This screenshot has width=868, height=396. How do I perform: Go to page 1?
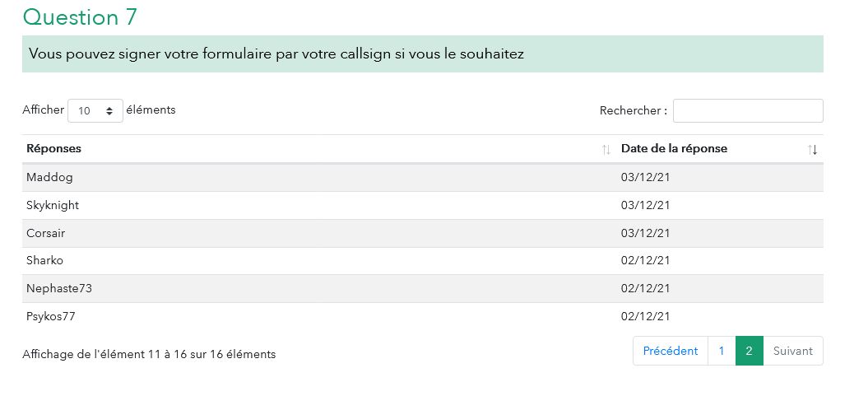722,351
